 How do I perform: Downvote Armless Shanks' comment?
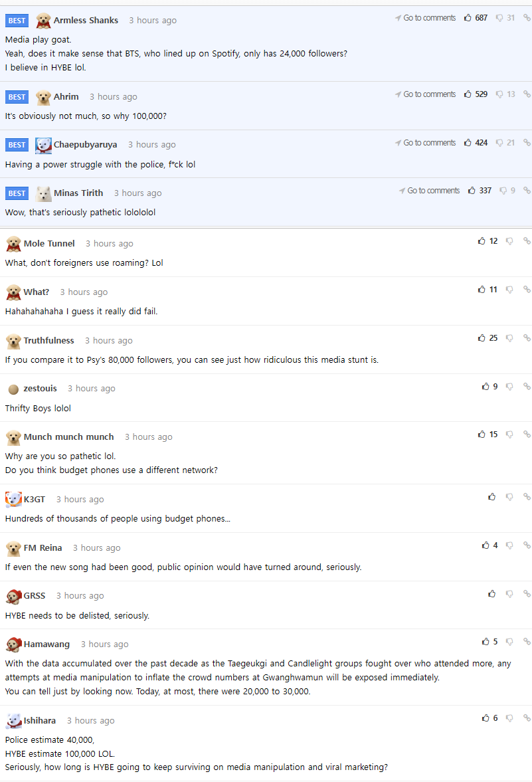coord(499,18)
